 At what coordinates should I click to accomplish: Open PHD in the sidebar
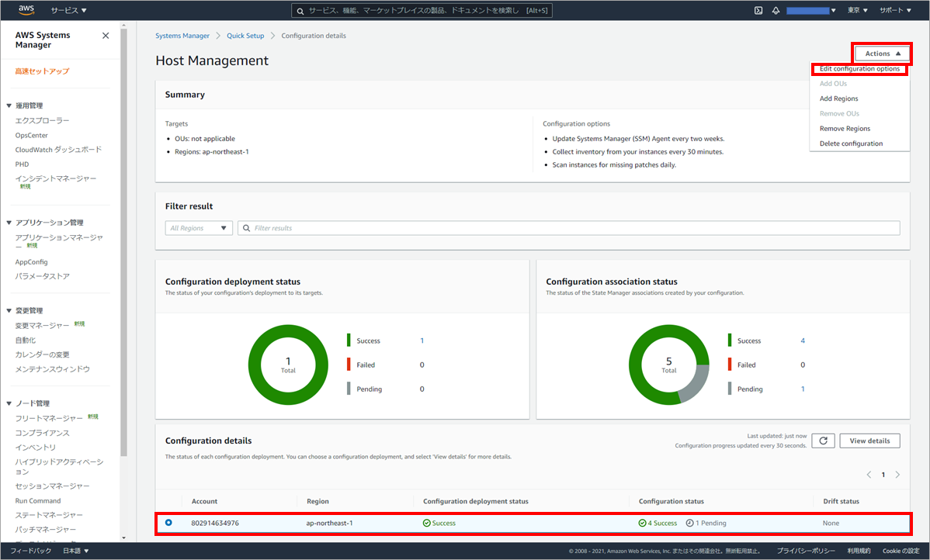(x=22, y=164)
